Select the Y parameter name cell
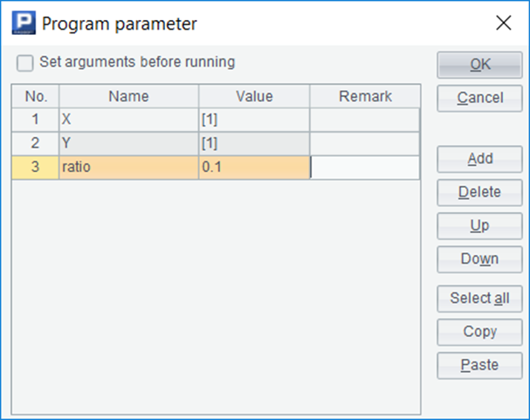This screenshot has width=530, height=420. tap(128, 143)
